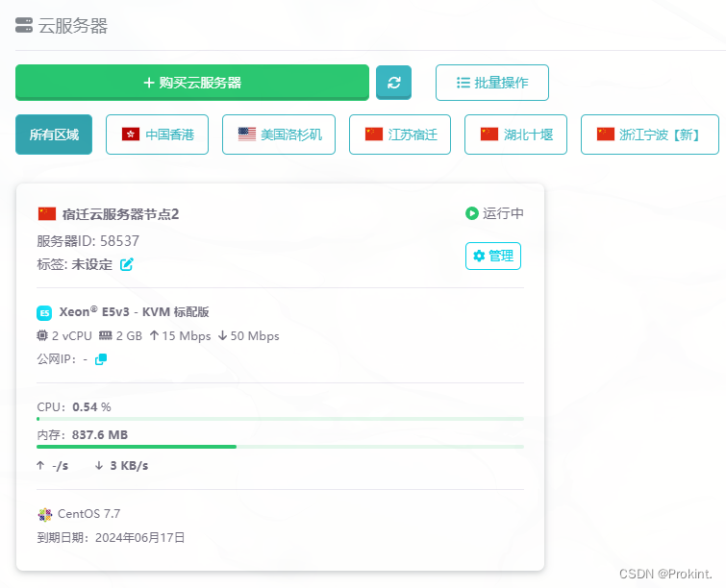Screen dimensions: 726x588
Task: Click the upload arrow beside 15 Mbps
Action: (154, 335)
